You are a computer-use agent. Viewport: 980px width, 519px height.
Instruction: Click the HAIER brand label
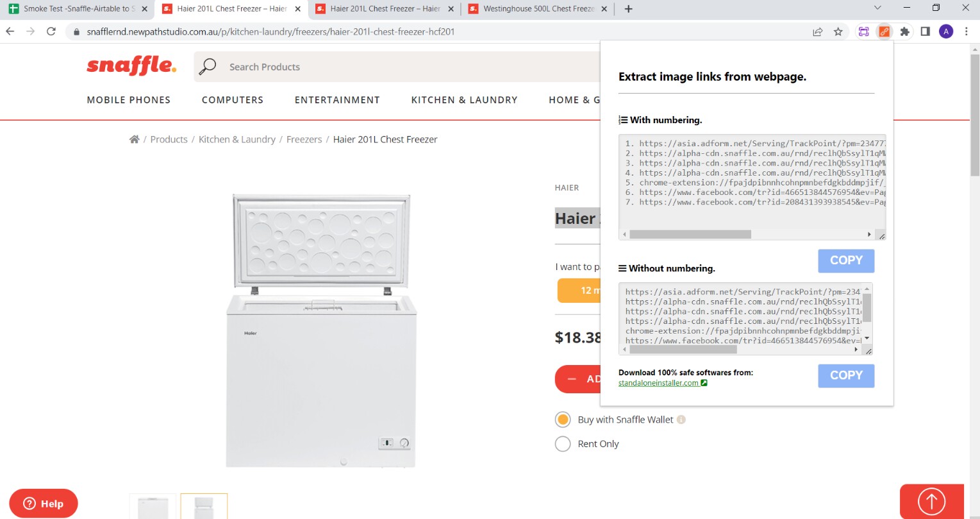click(567, 188)
